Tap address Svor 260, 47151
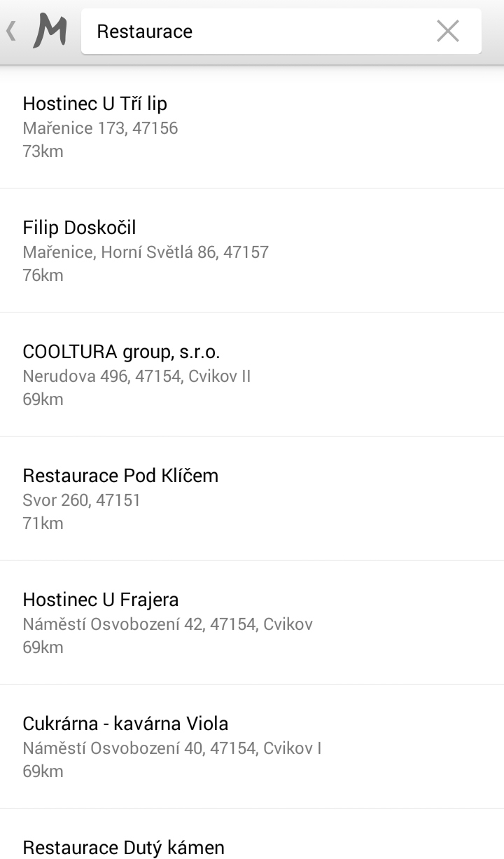 coord(81,500)
